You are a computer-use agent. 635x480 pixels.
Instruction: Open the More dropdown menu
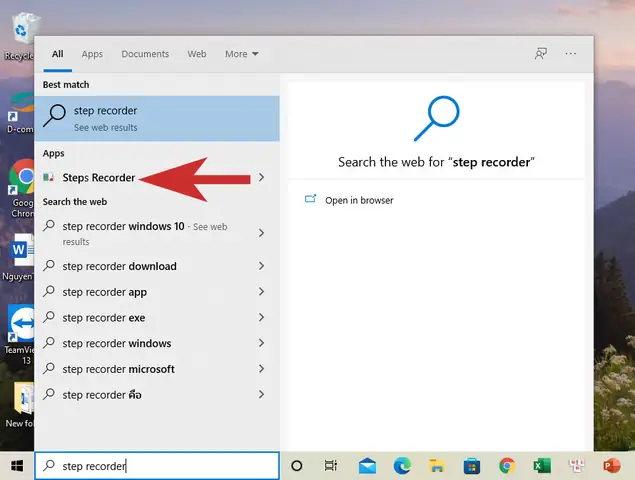click(242, 54)
